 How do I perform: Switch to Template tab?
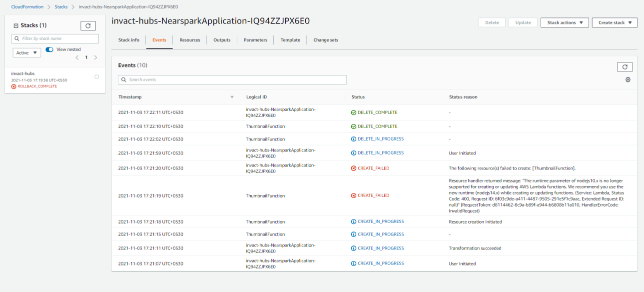(x=290, y=40)
